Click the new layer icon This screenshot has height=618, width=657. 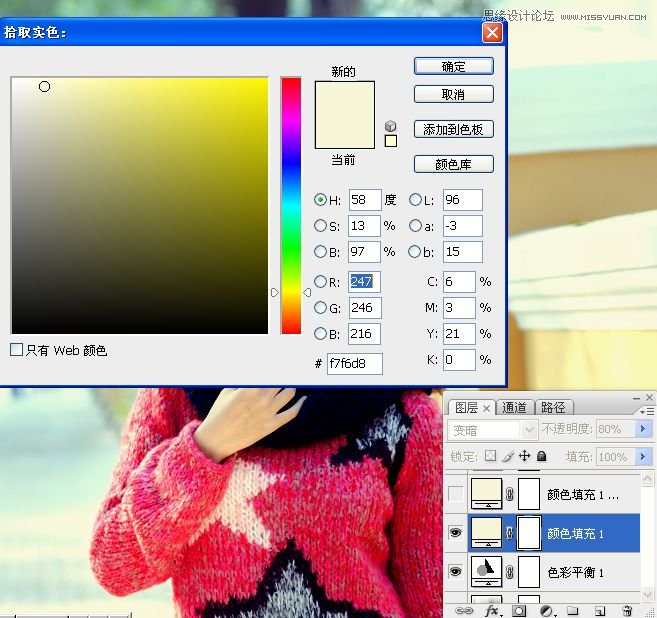tap(599, 610)
